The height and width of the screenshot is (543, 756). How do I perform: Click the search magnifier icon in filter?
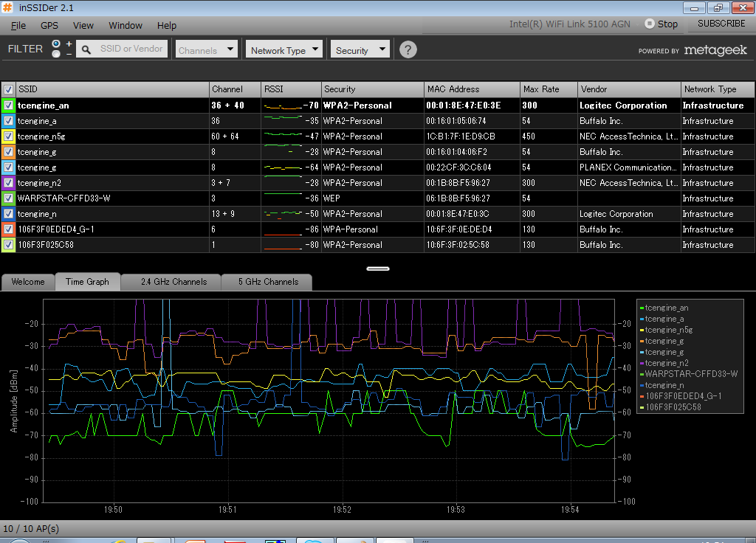(x=86, y=49)
